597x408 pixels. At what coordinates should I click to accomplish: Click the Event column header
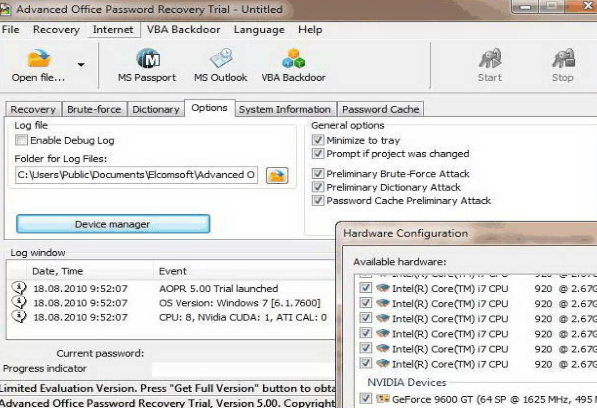tap(244, 271)
